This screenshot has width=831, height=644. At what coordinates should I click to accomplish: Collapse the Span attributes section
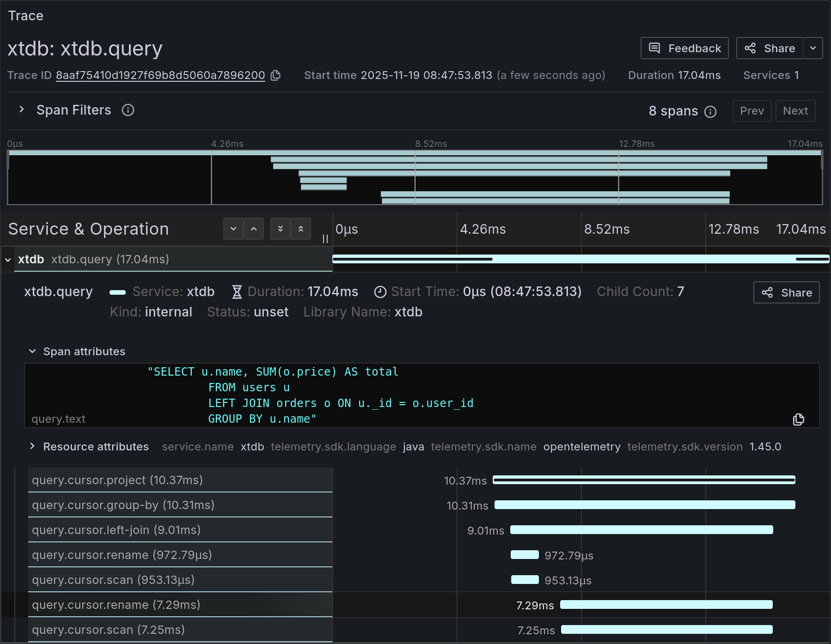[x=32, y=351]
